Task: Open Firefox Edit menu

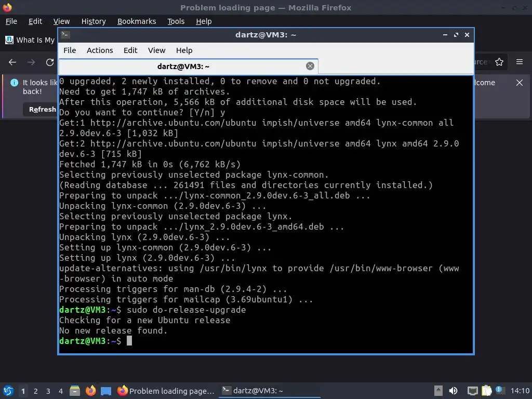Action: (35, 21)
